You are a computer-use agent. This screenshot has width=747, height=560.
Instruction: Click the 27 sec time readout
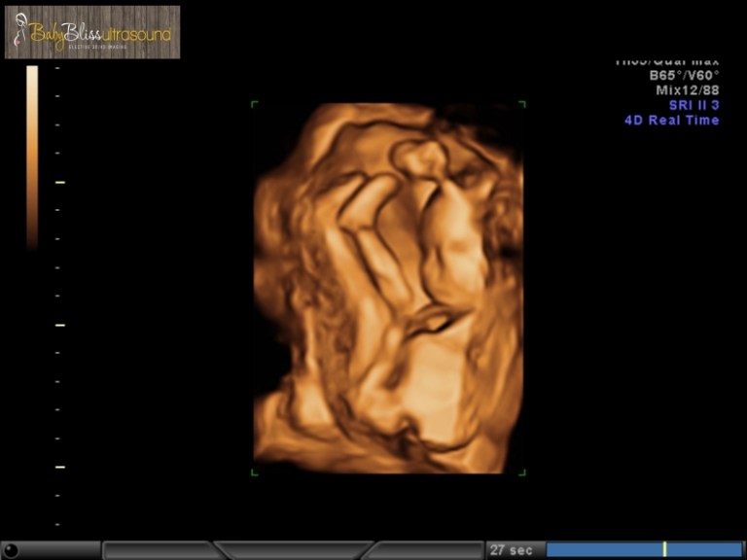[513, 550]
